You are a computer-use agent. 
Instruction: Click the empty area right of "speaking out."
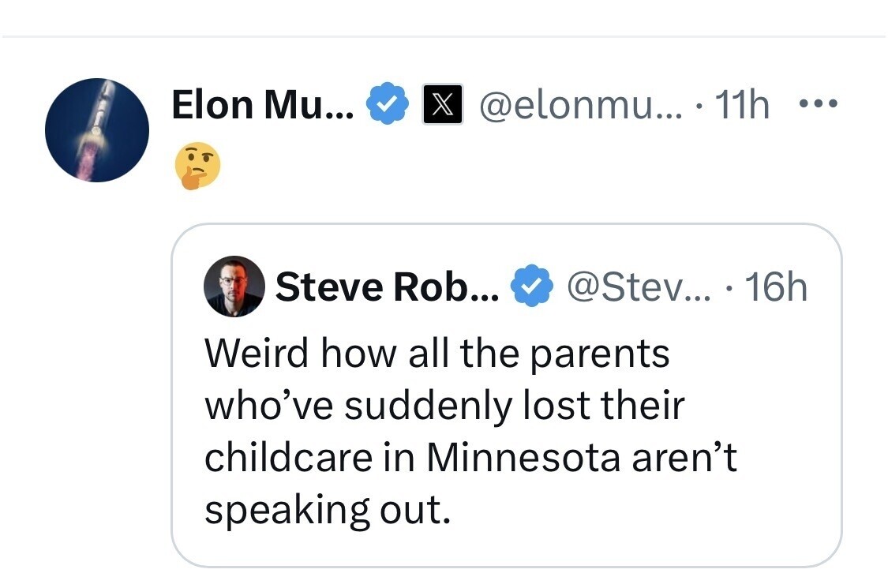coord(631,511)
